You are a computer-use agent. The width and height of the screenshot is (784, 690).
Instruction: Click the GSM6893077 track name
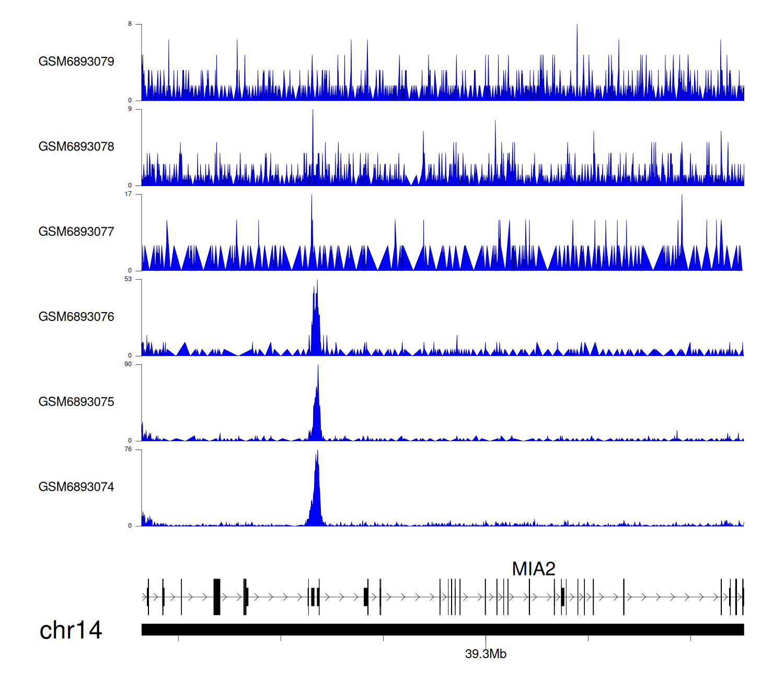coord(76,232)
